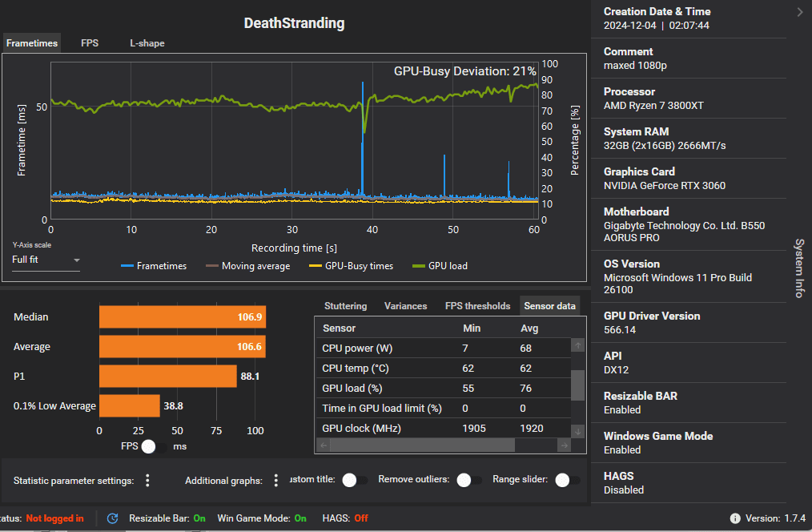The image size is (812, 532).
Task: Open statistic parameter settings menu
Action: click(147, 481)
